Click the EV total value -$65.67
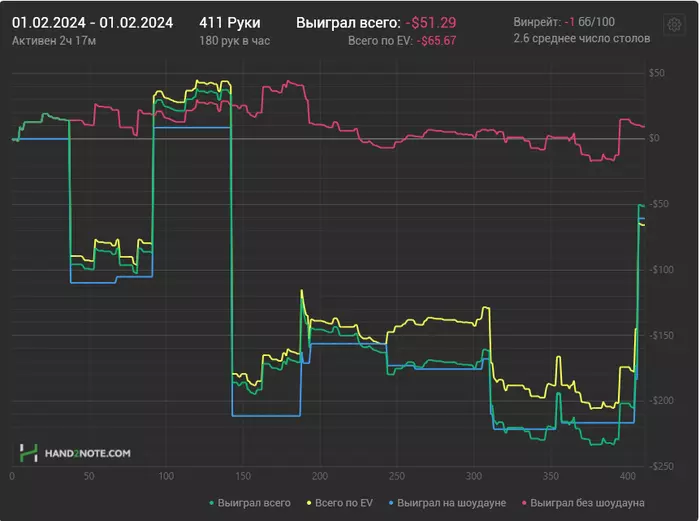This screenshot has width=700, height=521. (436, 41)
